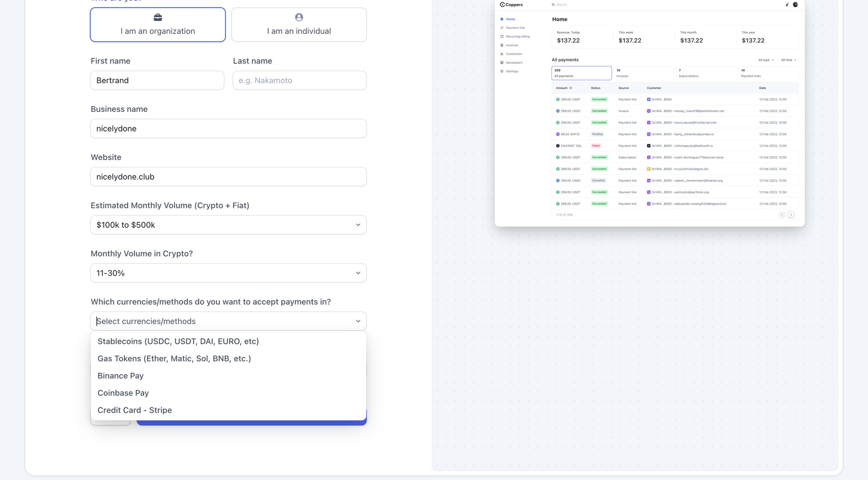Screen dimensions: 868x480
Task: Expand the Monthly Volume in Crypto dropdown
Action: [228, 273]
